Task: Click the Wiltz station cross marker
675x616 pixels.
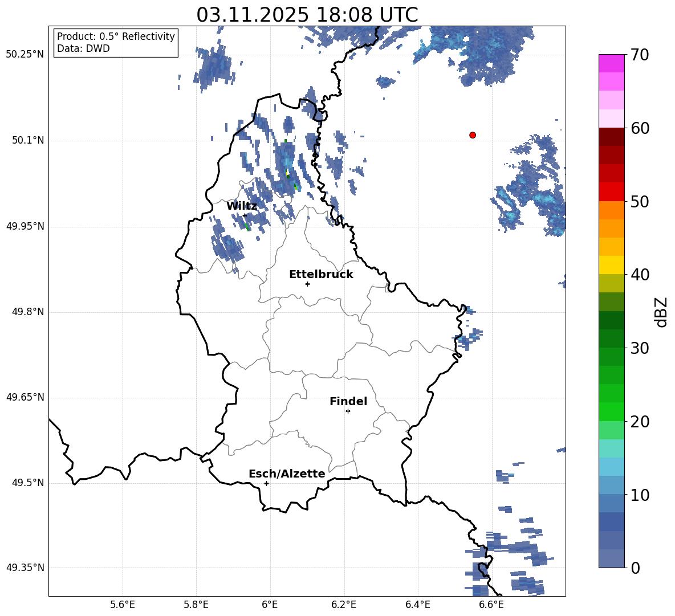Action: 245,215
